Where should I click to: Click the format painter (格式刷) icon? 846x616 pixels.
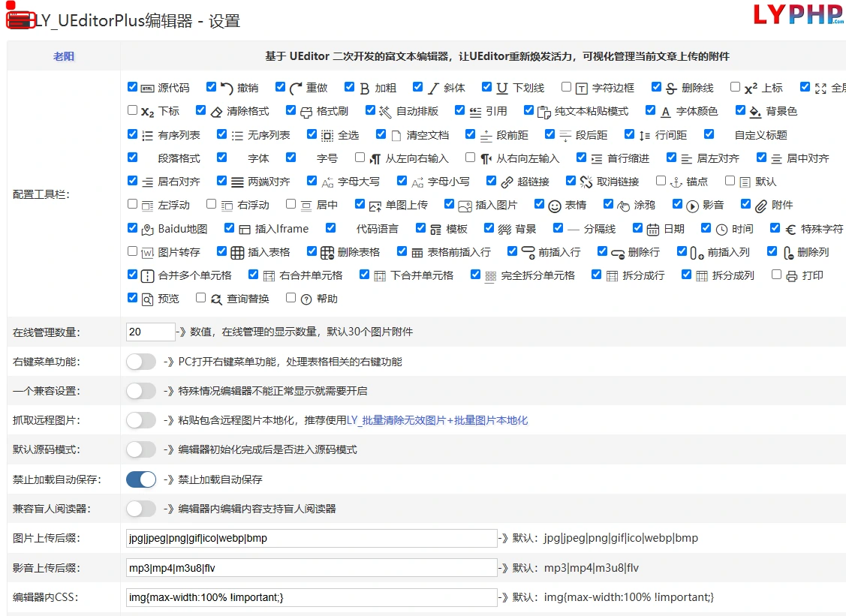point(306,113)
